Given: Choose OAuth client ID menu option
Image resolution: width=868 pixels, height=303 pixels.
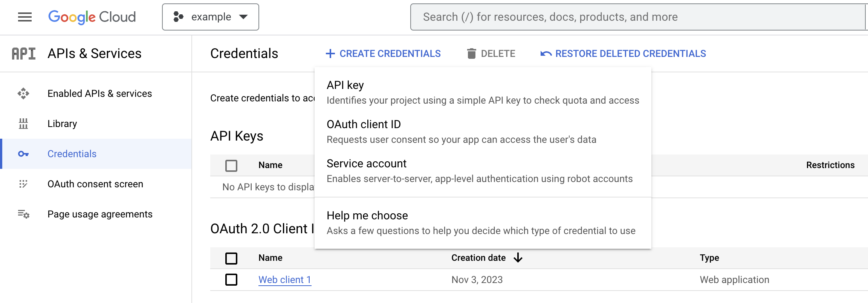Looking at the screenshot, I should 483,132.
